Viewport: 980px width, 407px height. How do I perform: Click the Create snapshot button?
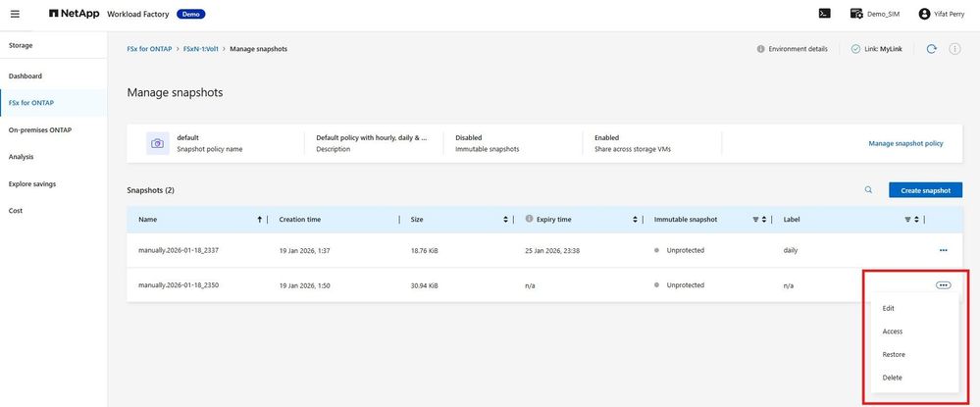925,190
